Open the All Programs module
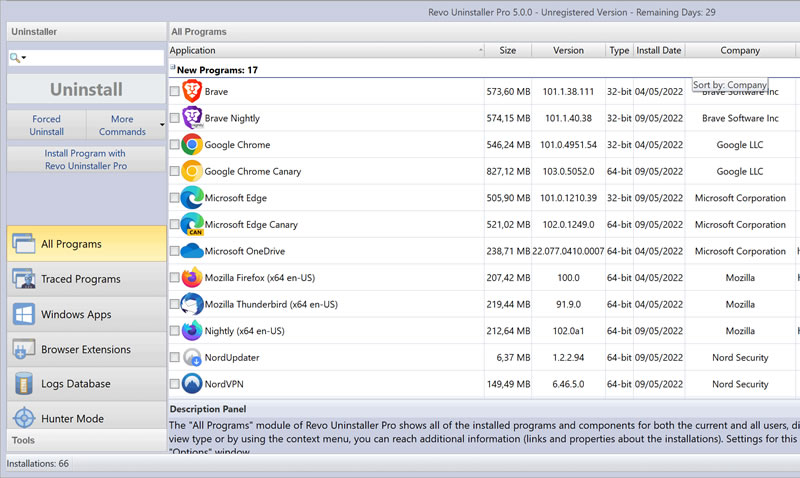This screenshot has height=478, width=800. (86, 244)
